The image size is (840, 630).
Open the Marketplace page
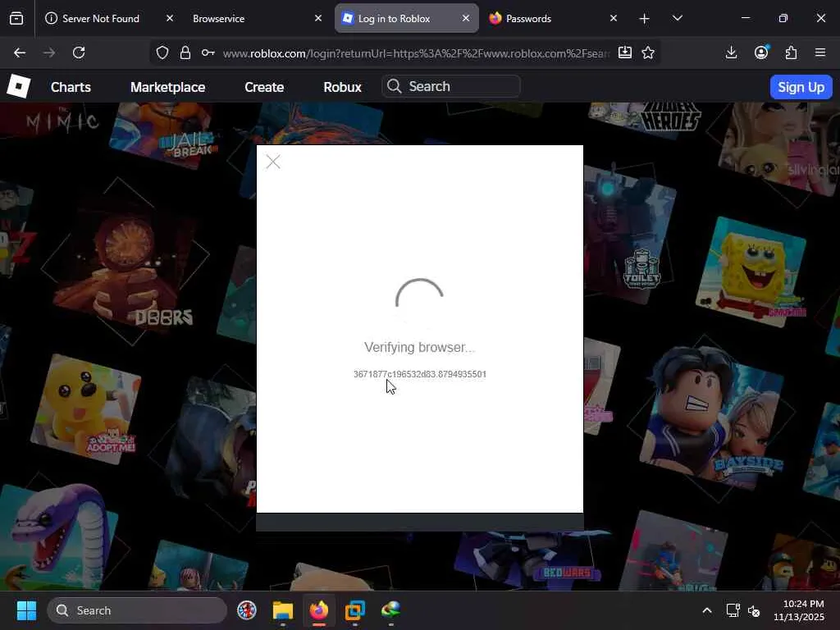(x=167, y=87)
